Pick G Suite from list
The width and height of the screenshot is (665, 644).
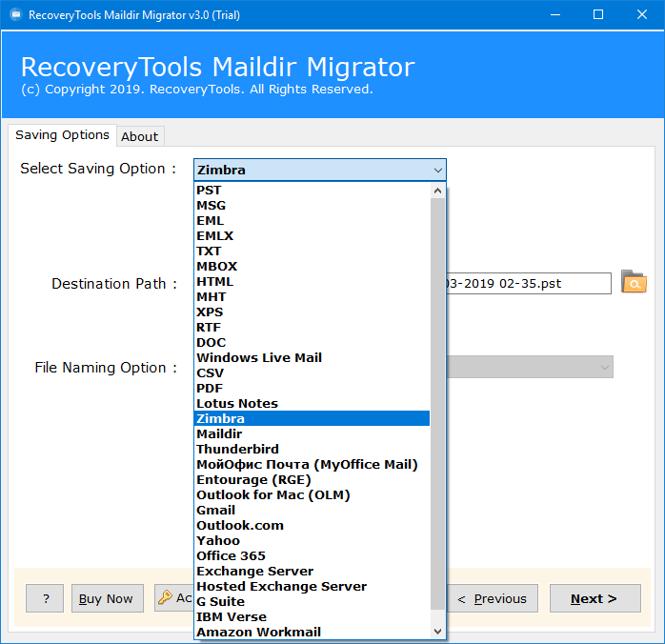(312, 601)
